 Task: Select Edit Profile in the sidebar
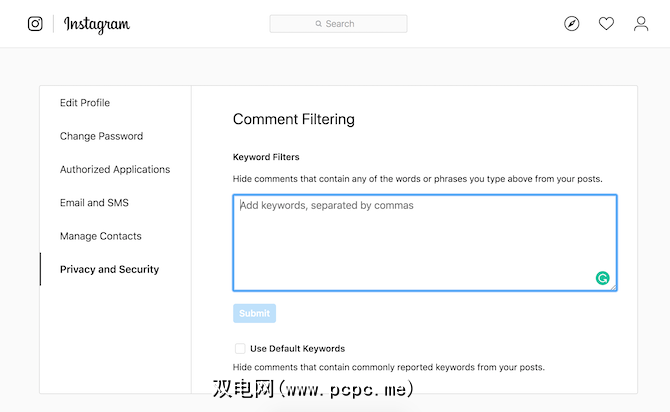85,103
